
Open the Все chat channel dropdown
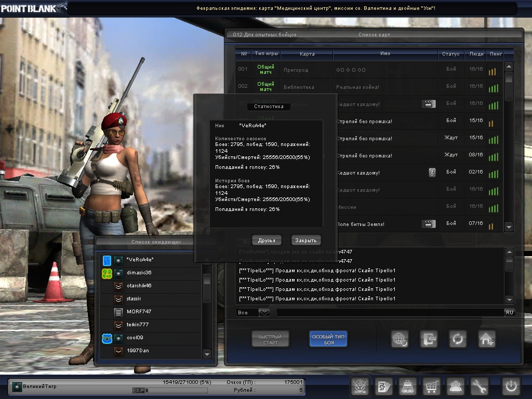(264, 312)
